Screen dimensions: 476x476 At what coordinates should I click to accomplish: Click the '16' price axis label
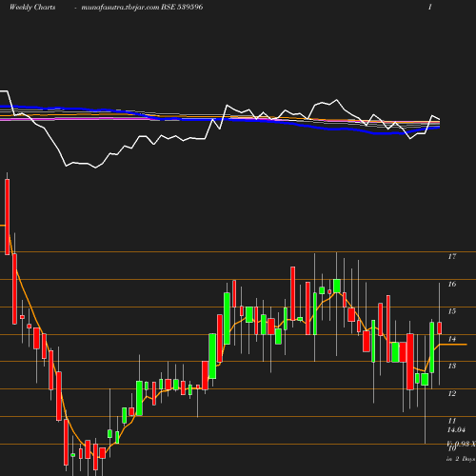(452, 284)
